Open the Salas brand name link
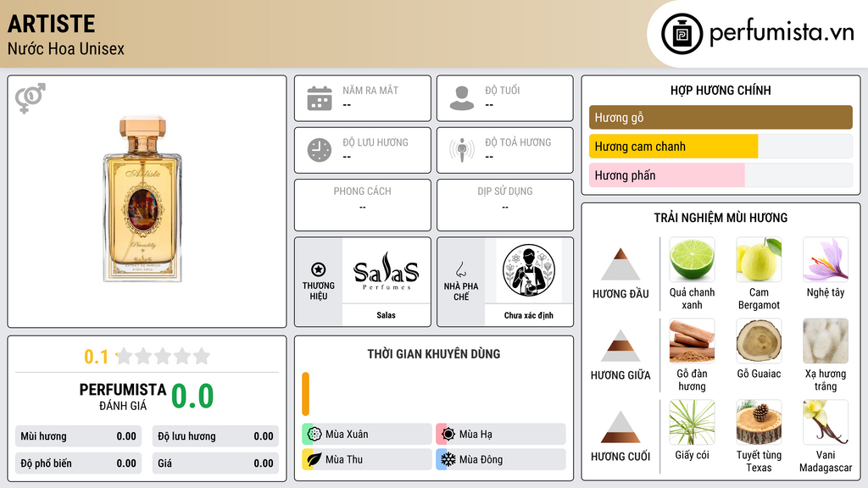This screenshot has height=488, width=868. (386, 315)
